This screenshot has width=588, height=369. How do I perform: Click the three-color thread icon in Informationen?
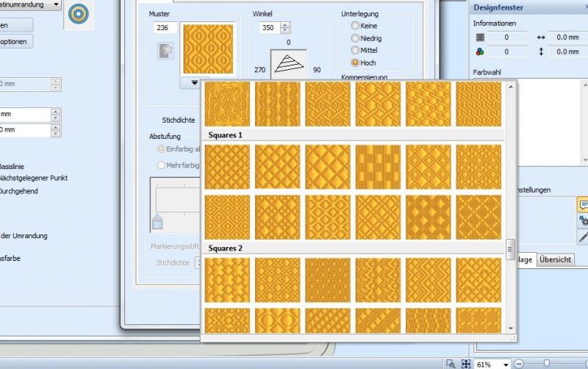click(480, 51)
